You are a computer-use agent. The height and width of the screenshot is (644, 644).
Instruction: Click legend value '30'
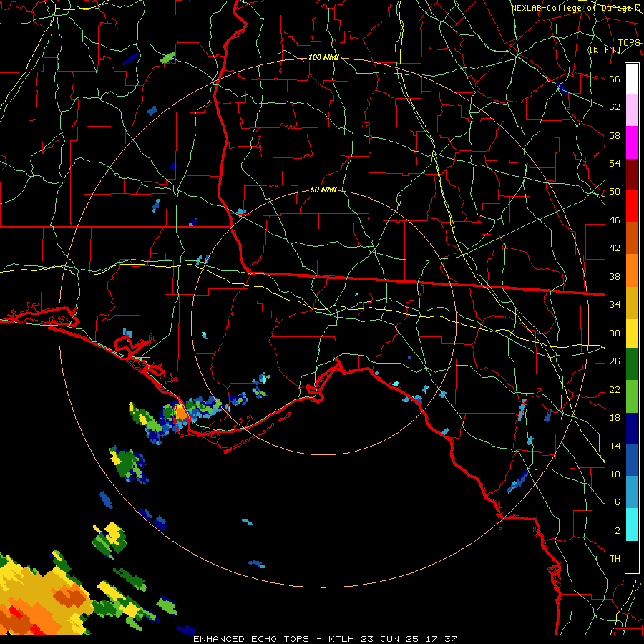(615, 333)
